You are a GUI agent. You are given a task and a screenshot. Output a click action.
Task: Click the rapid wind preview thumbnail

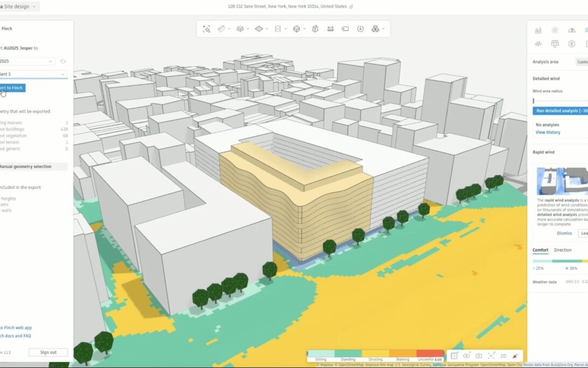(x=562, y=181)
